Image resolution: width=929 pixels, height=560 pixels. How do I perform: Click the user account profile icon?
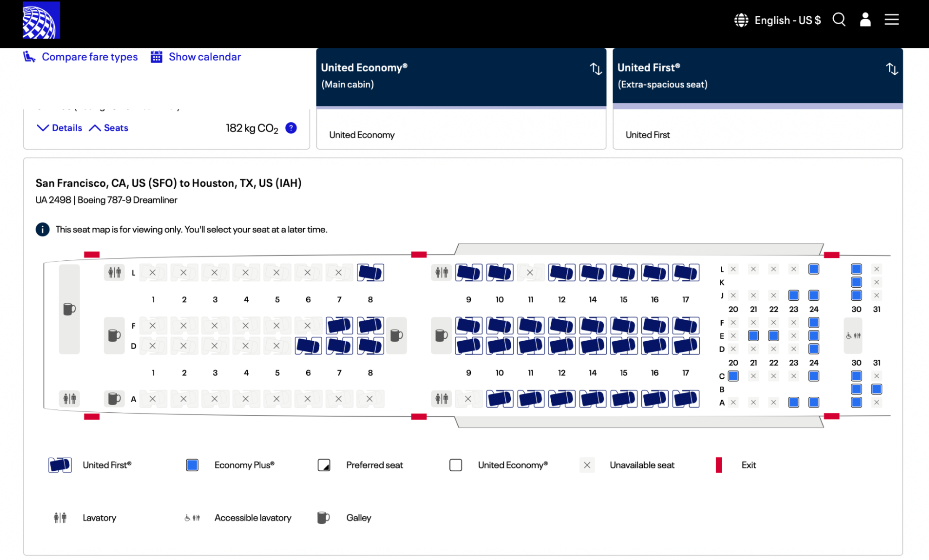point(865,20)
